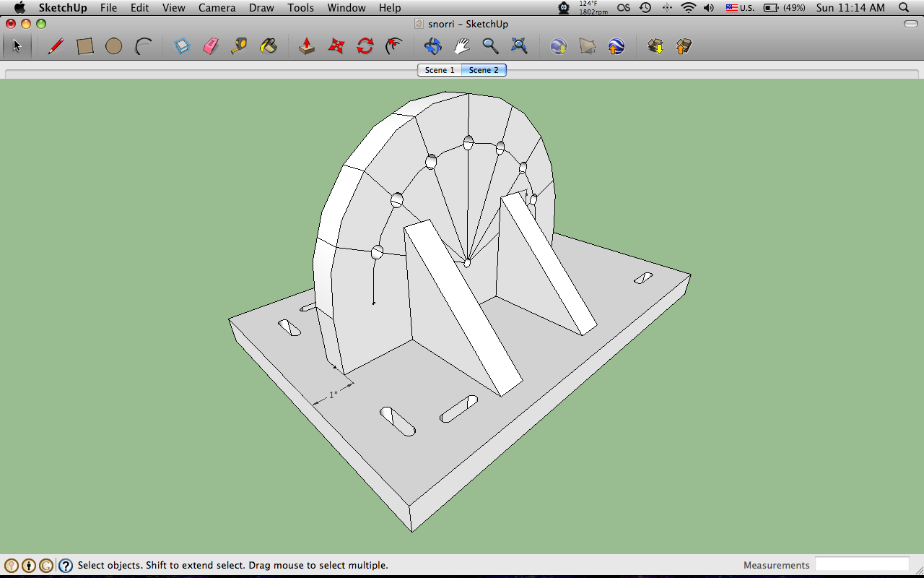Activate the Tape Measure tool
The image size is (924, 578).
point(240,46)
